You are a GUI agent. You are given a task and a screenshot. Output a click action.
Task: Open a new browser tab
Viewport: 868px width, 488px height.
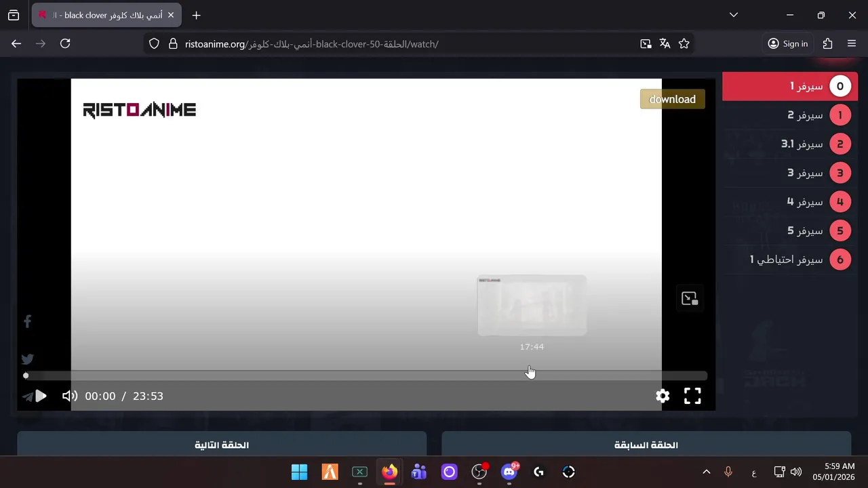click(196, 15)
